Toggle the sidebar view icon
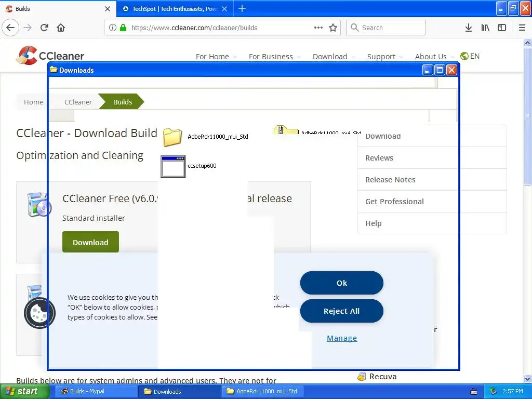This screenshot has height=399, width=532. (x=502, y=28)
